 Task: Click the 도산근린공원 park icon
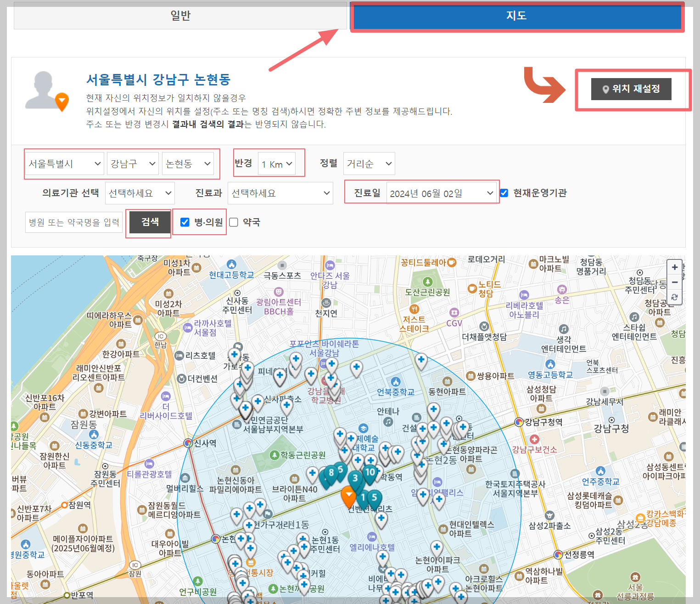tap(428, 282)
